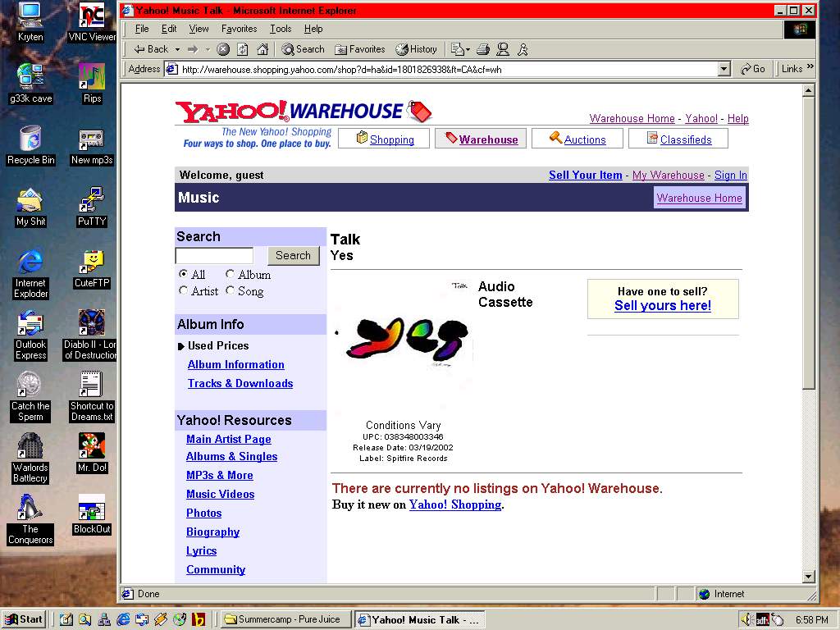The height and width of the screenshot is (630, 840).
Task: Click the Start button
Action: click(24, 620)
